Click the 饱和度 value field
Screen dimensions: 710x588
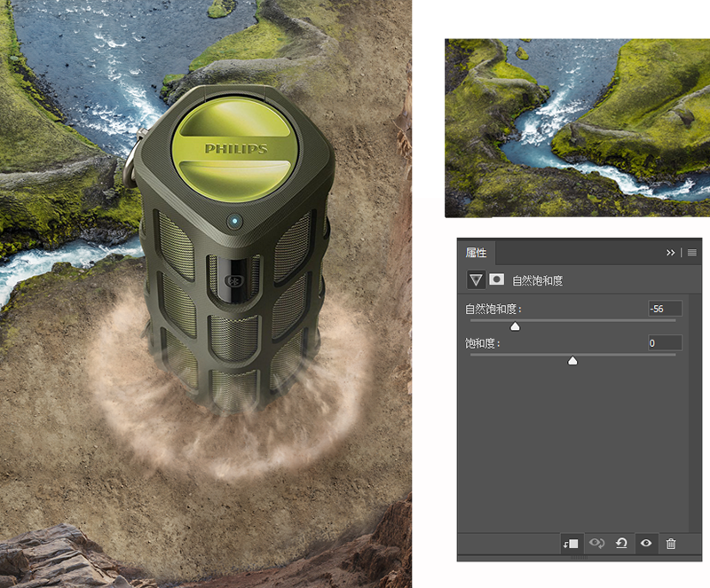point(665,343)
